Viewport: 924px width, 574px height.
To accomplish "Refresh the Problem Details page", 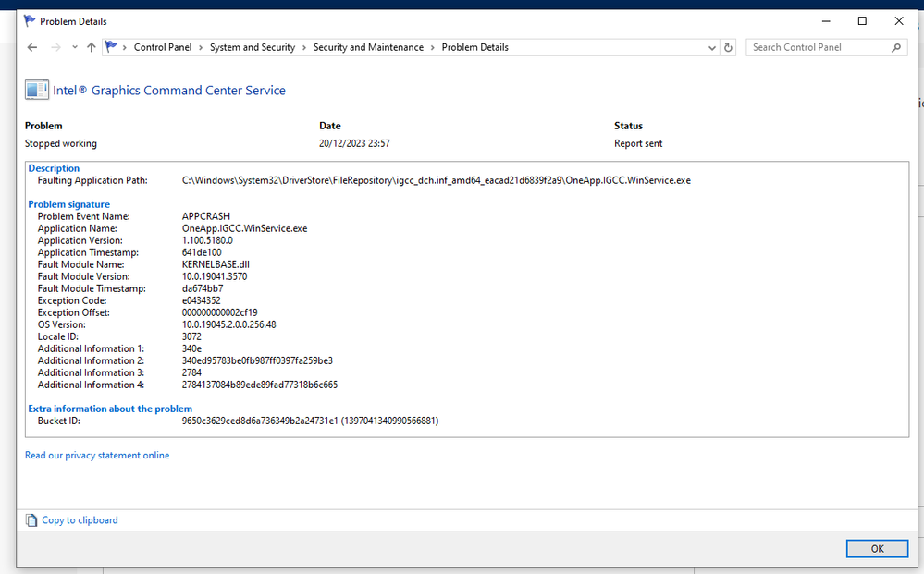I will click(728, 48).
